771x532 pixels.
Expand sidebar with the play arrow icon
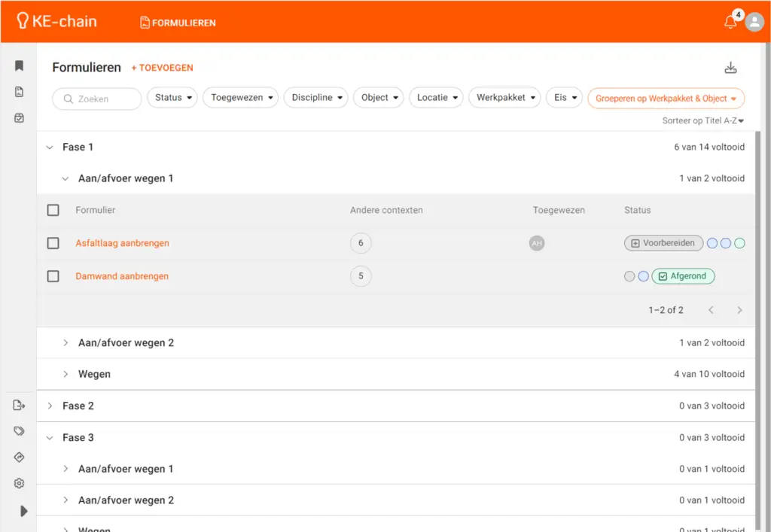tap(23, 511)
